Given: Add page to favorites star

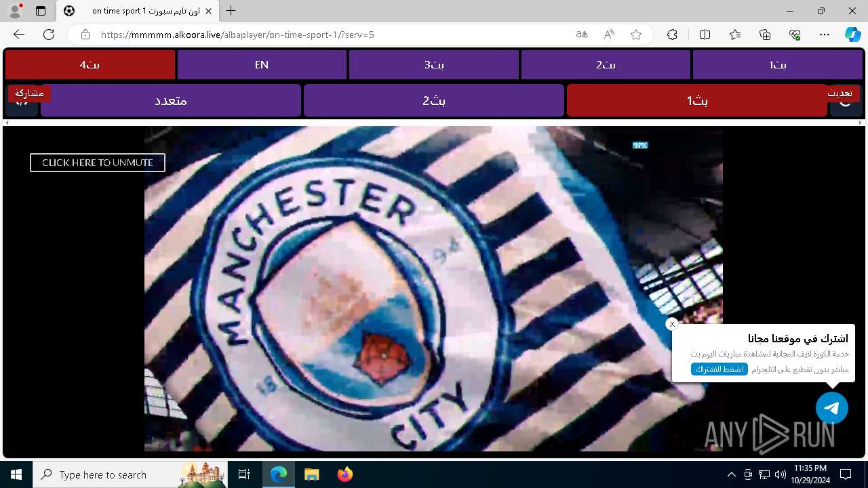Looking at the screenshot, I should tap(636, 35).
